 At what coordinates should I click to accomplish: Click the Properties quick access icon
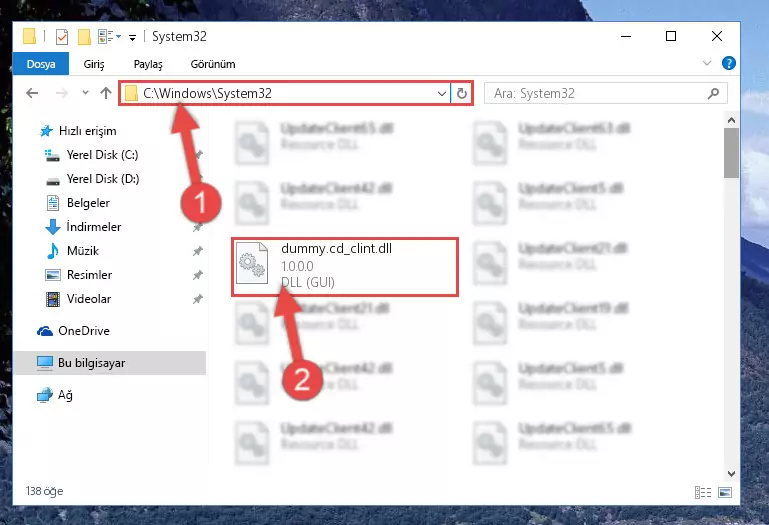(x=62, y=37)
